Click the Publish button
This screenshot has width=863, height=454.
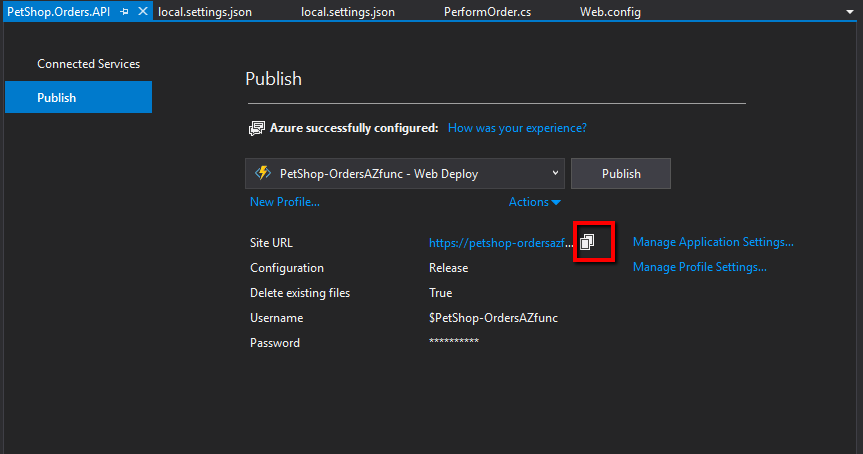[621, 173]
